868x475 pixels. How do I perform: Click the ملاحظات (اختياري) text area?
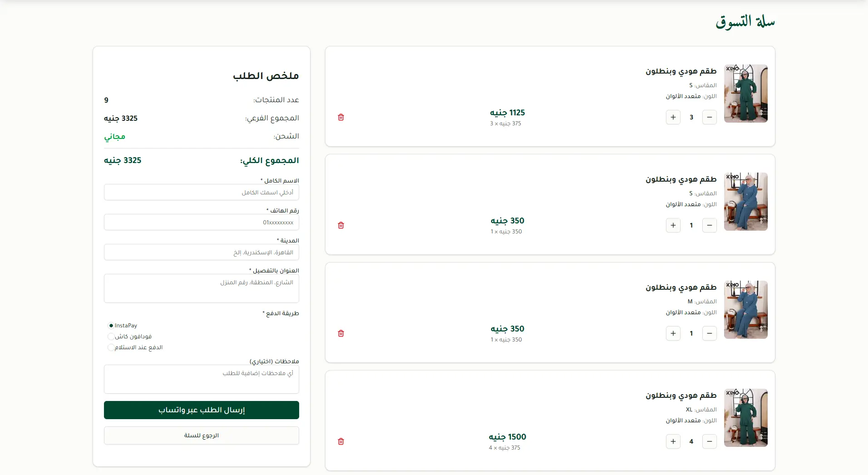click(202, 379)
